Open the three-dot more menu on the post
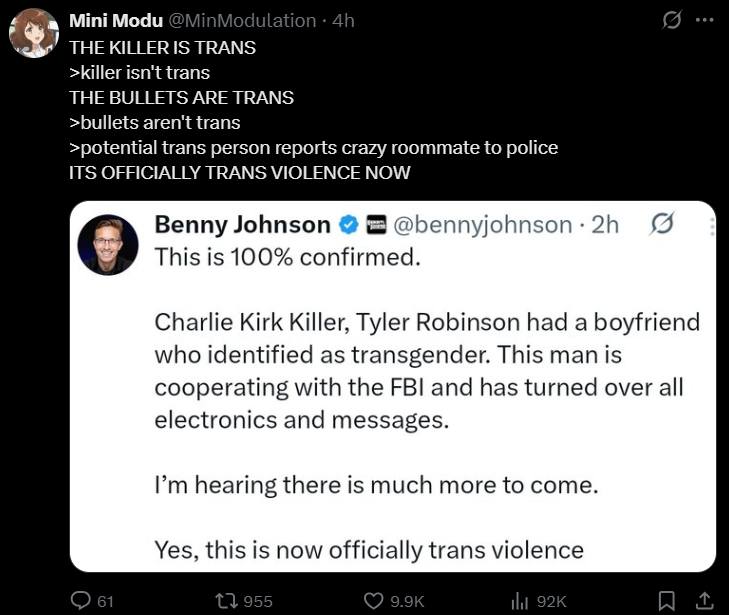The height and width of the screenshot is (615, 729). (x=704, y=20)
